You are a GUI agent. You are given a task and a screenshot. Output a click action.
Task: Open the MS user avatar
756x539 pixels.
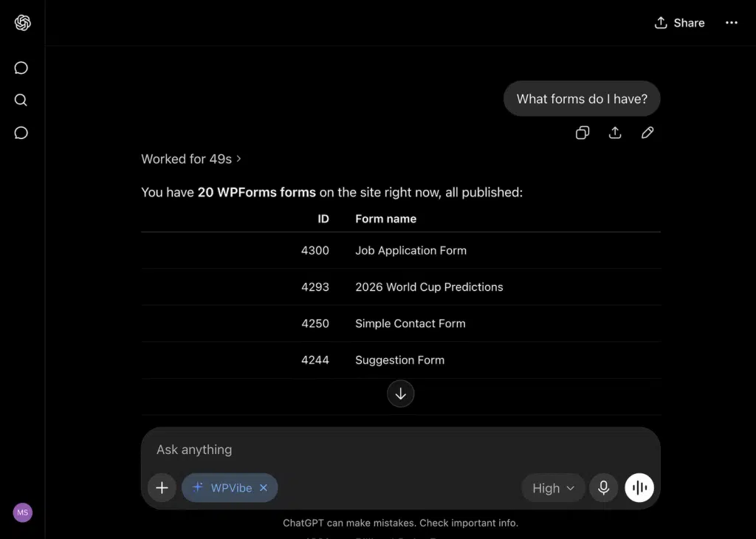pyautogui.click(x=23, y=512)
